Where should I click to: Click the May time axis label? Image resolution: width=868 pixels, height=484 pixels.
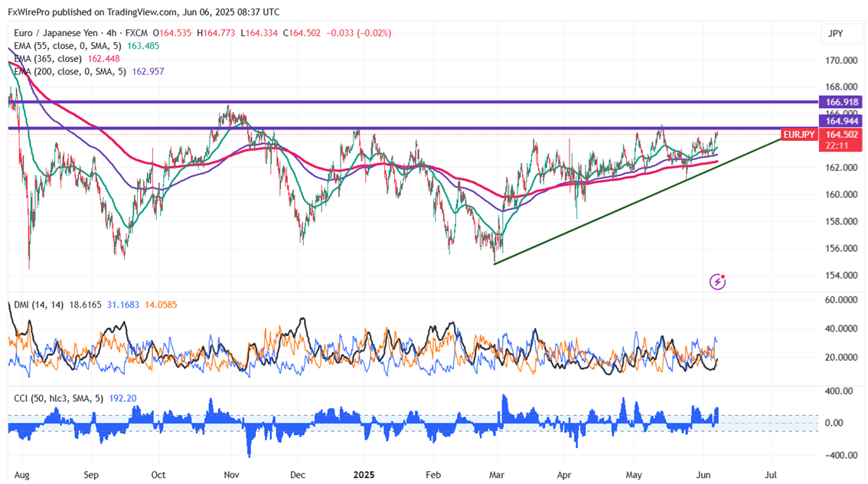click(634, 475)
